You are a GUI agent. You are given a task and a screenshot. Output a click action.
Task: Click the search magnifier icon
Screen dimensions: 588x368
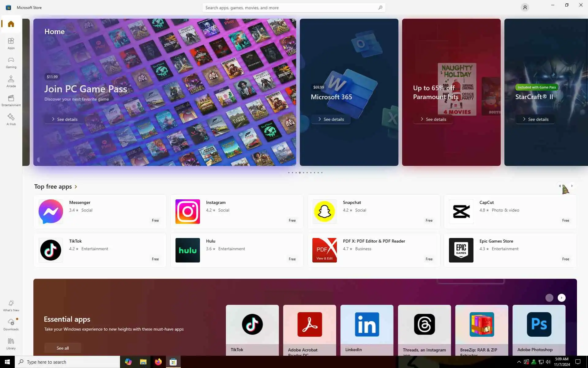click(x=380, y=7)
